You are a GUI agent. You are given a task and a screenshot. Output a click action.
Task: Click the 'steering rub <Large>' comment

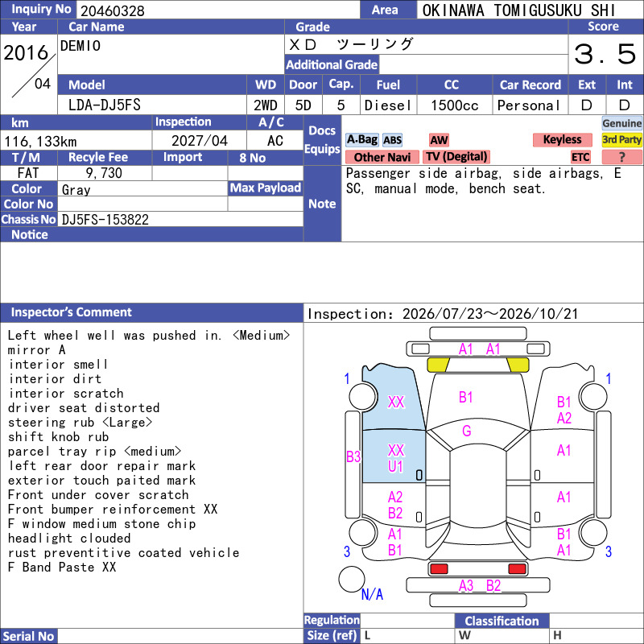[x=80, y=423]
